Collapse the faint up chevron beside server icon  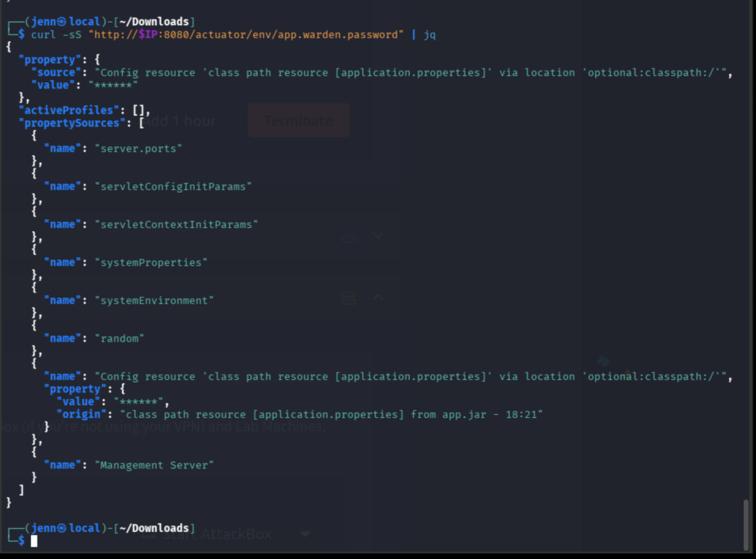tap(378, 297)
